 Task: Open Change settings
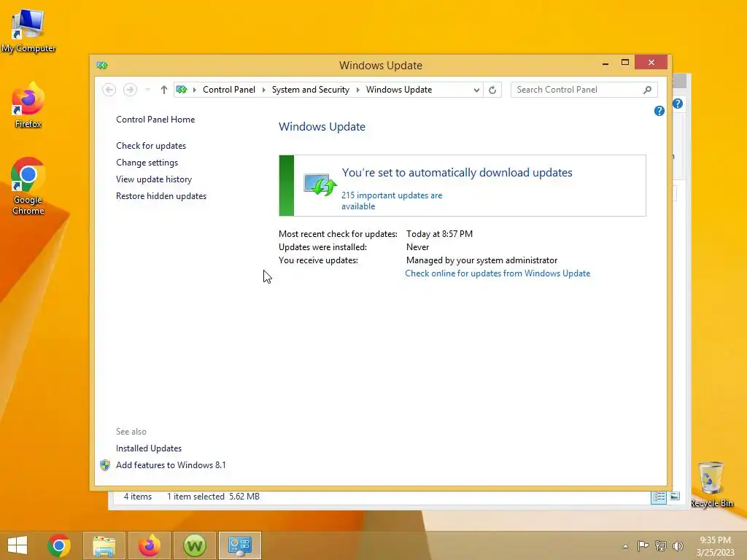(147, 163)
